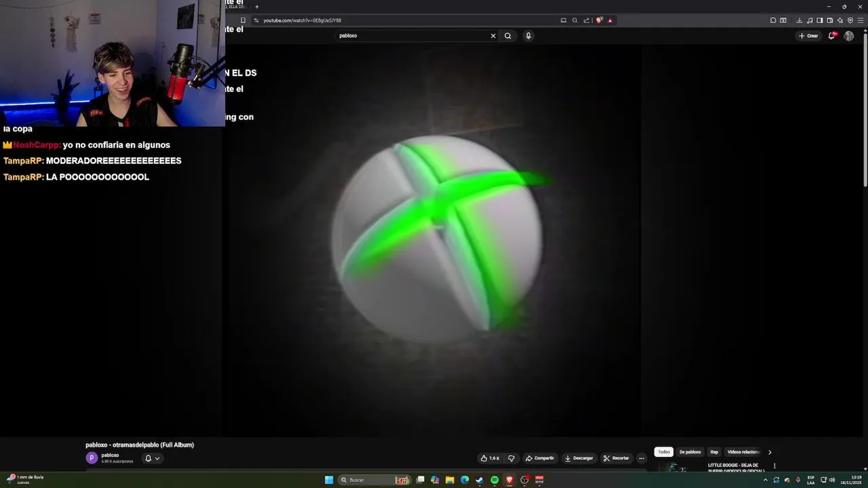Open the Brave Wallet icon

pos(830,20)
